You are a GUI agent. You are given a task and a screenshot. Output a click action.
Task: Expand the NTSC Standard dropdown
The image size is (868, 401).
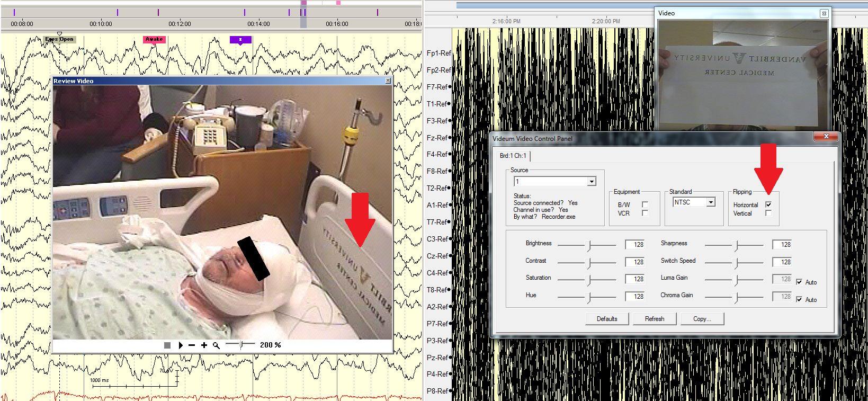click(711, 202)
